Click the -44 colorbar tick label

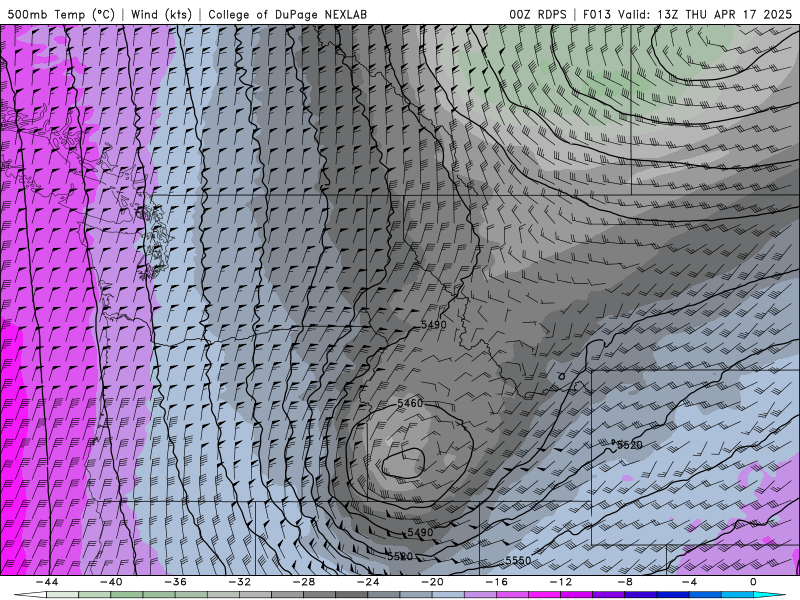(47, 582)
